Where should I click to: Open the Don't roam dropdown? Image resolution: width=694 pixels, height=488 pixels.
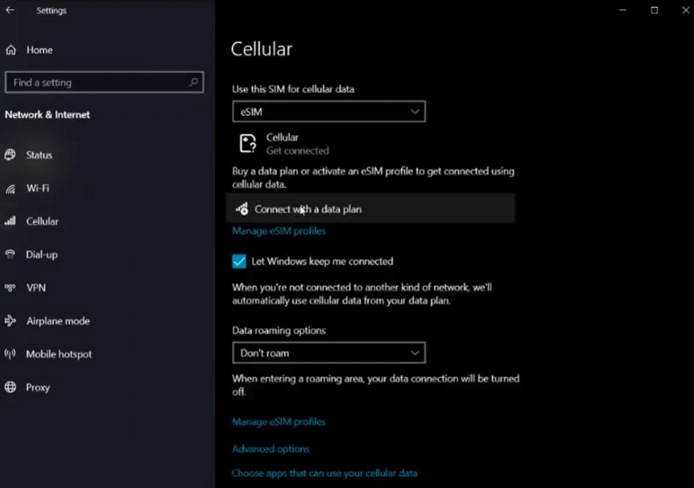328,353
